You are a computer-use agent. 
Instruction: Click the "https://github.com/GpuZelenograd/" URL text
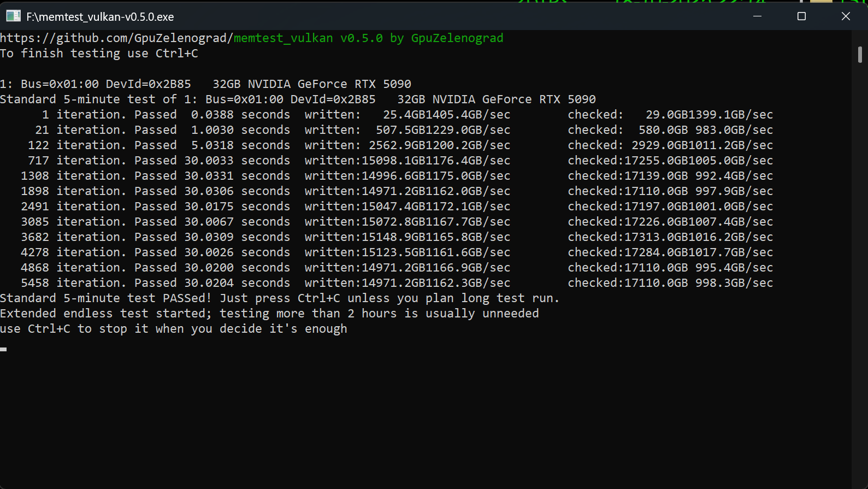[x=117, y=38]
